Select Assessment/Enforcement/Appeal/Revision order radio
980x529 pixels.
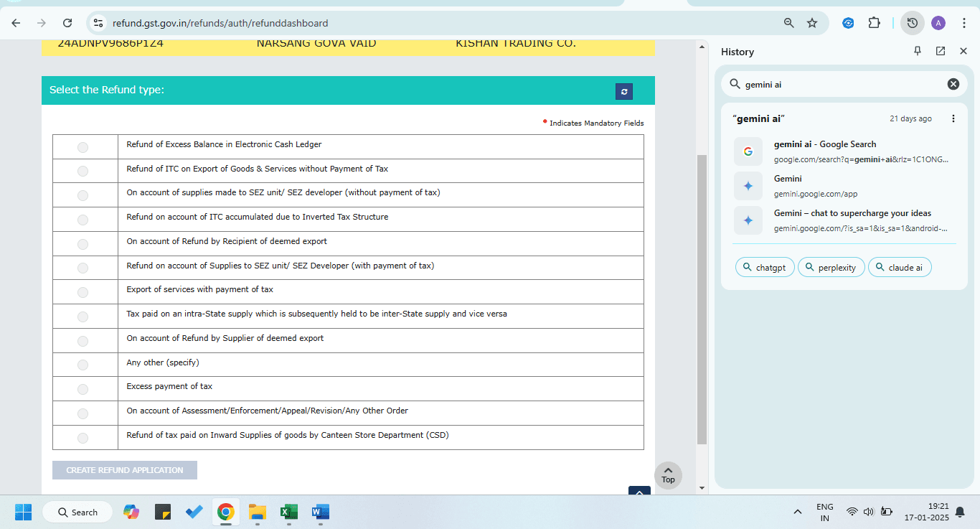(x=83, y=413)
